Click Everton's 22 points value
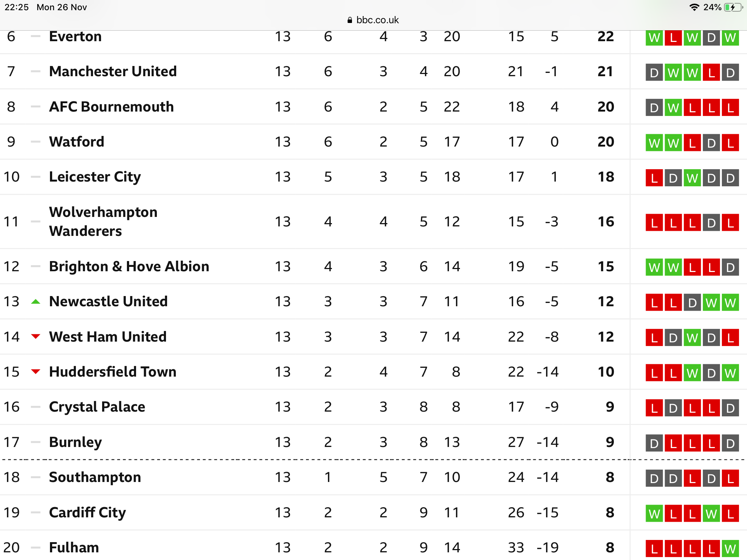Image resolution: width=747 pixels, height=560 pixels. 606,36
